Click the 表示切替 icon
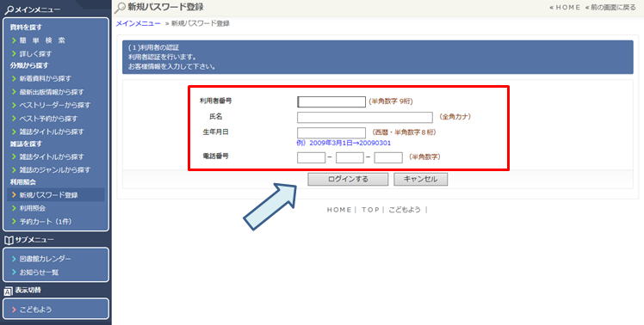This screenshot has height=325, width=644. click(x=9, y=291)
